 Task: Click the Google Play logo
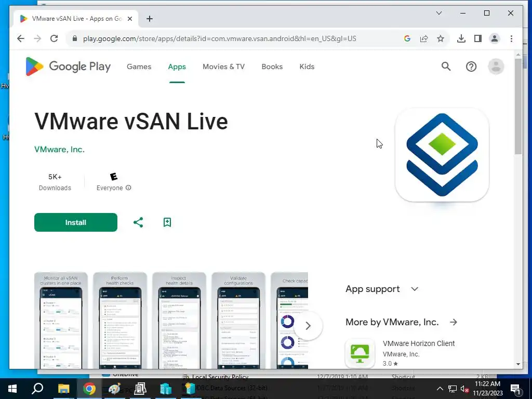pyautogui.click(x=68, y=66)
